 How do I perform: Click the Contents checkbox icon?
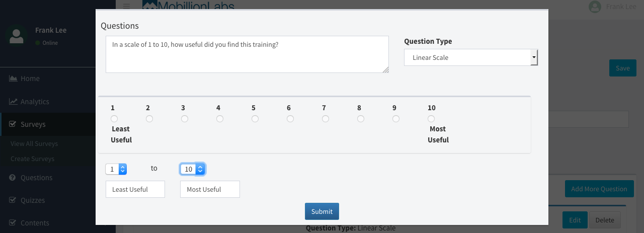tap(14, 223)
